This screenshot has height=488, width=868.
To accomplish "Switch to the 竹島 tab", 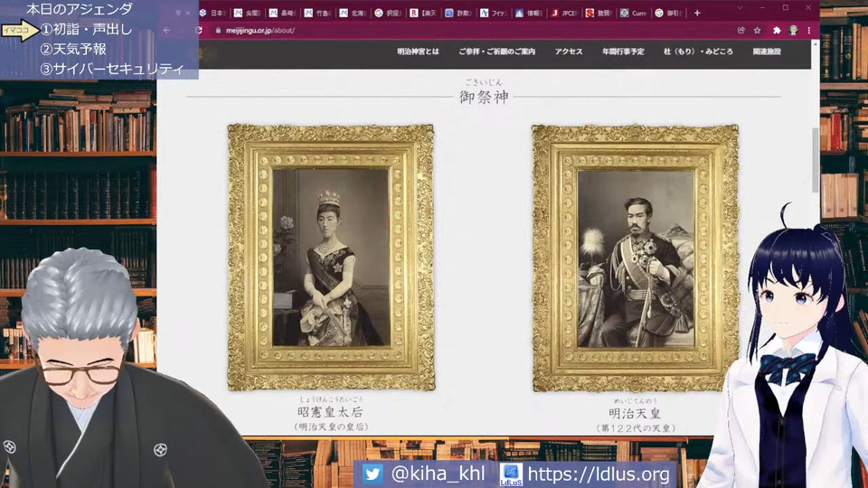I will tap(317, 13).
